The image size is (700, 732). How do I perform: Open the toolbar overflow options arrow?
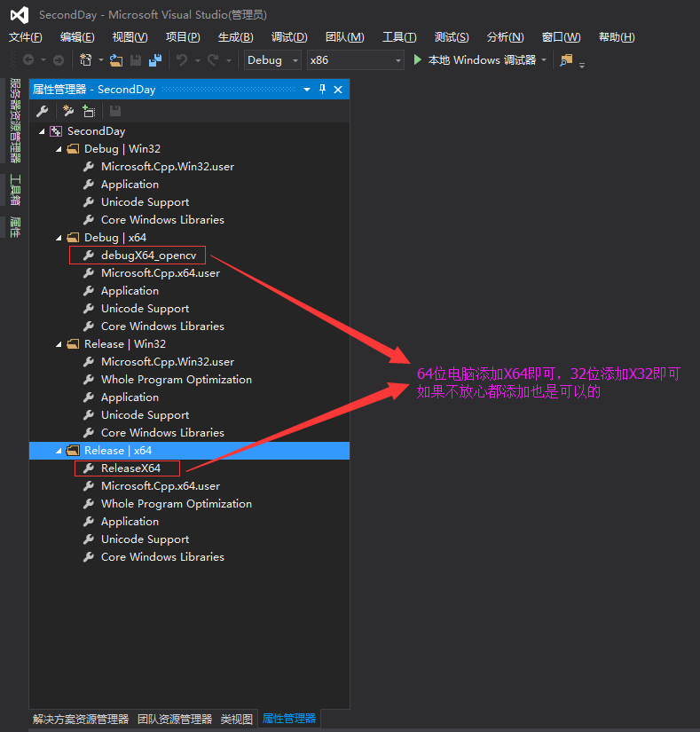582,65
